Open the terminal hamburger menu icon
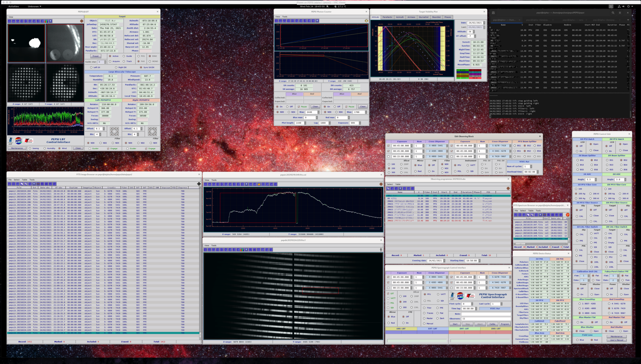 tap(620, 13)
